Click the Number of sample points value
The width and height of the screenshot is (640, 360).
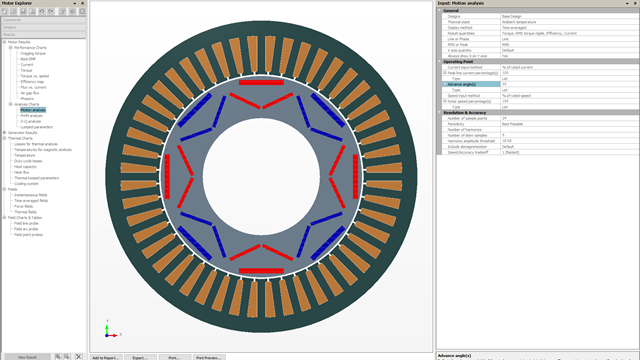[570, 118]
